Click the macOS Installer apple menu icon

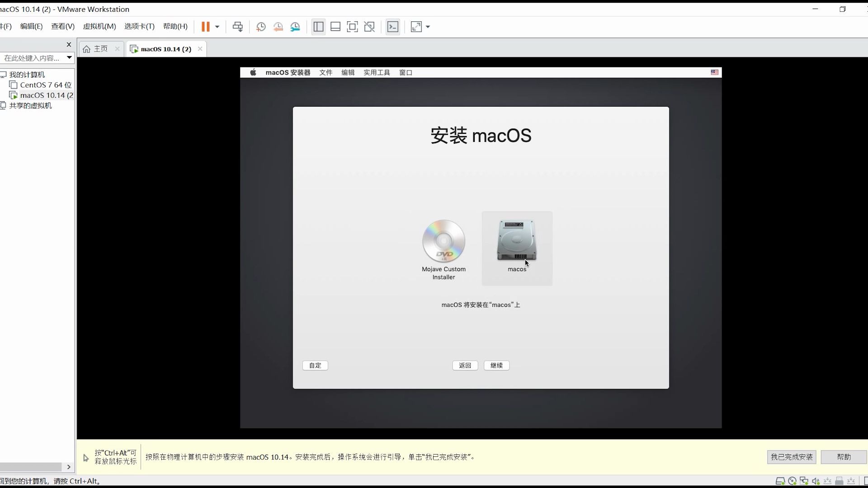pos(253,72)
